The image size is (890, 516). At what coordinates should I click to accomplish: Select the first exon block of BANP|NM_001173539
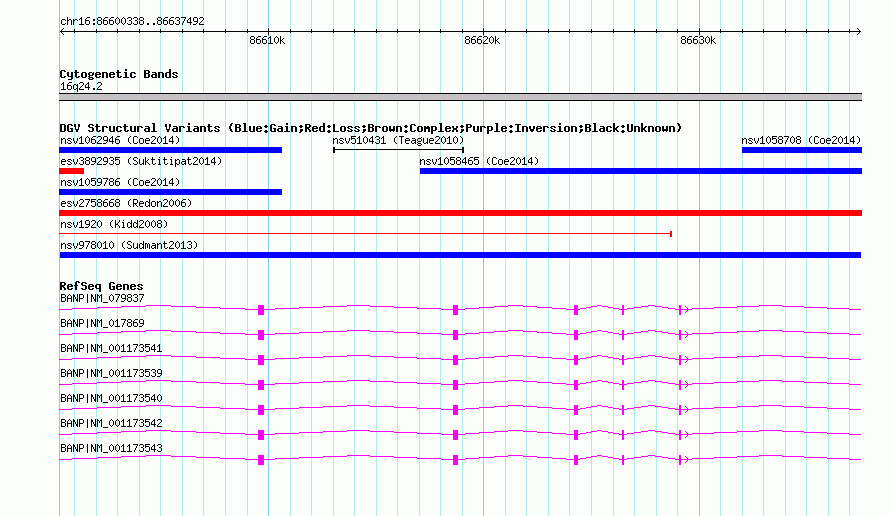tap(261, 384)
